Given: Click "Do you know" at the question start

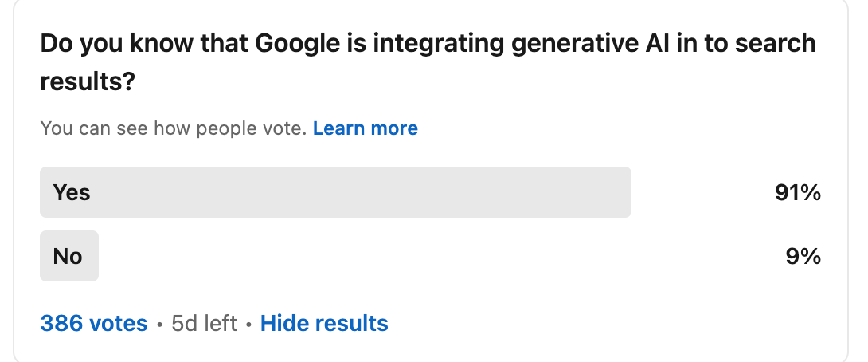Looking at the screenshot, I should [106, 43].
